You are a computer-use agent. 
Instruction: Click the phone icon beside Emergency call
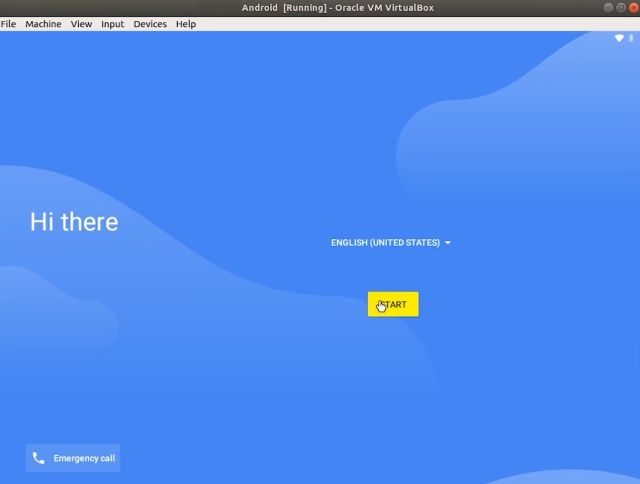pyautogui.click(x=39, y=458)
